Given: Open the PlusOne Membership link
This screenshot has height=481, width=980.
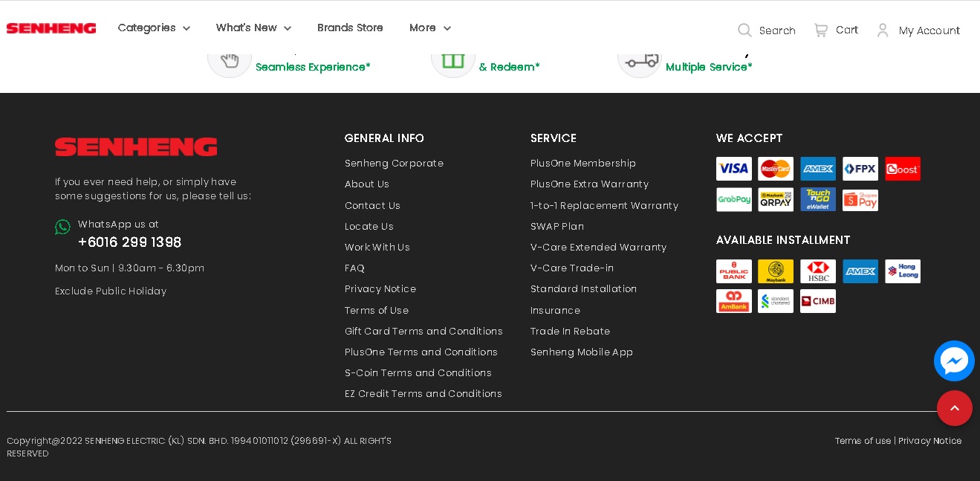Looking at the screenshot, I should 583,164.
